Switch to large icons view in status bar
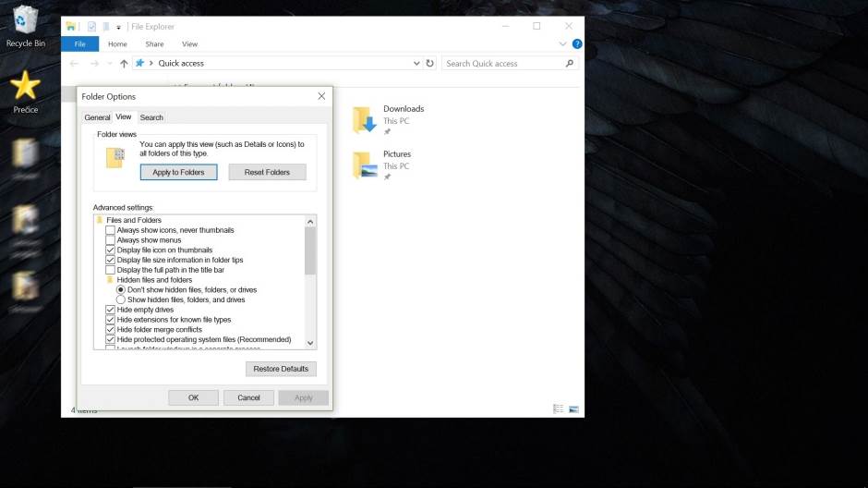 click(573, 409)
